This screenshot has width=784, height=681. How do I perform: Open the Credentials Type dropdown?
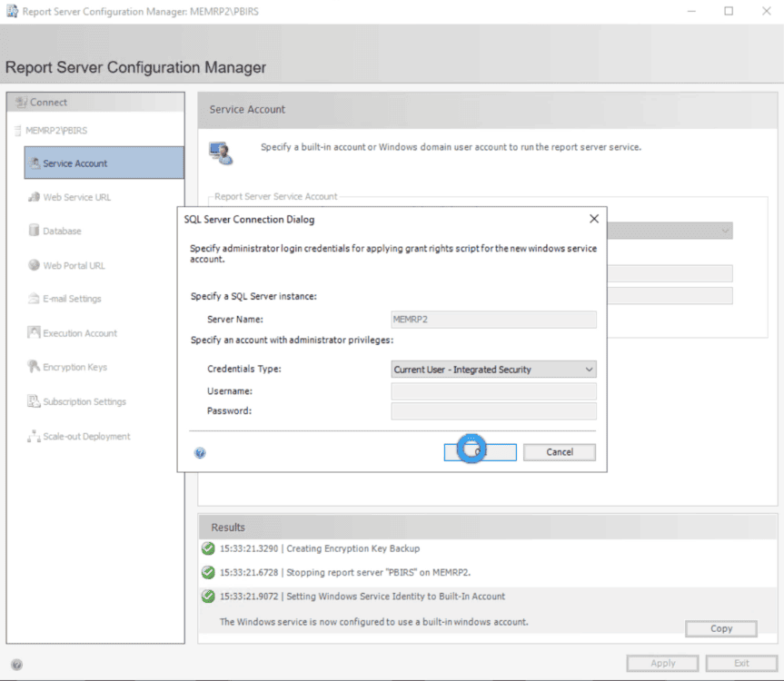493,370
